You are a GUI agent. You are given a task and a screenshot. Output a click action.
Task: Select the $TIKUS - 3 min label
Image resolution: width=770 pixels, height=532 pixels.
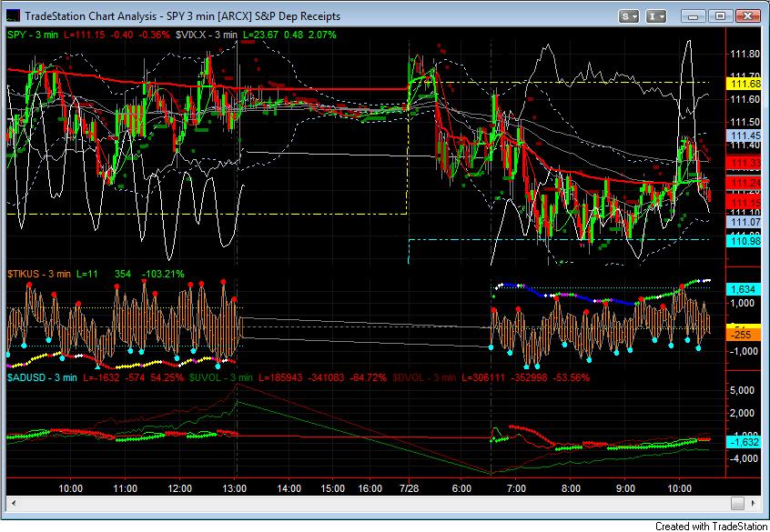(39, 274)
